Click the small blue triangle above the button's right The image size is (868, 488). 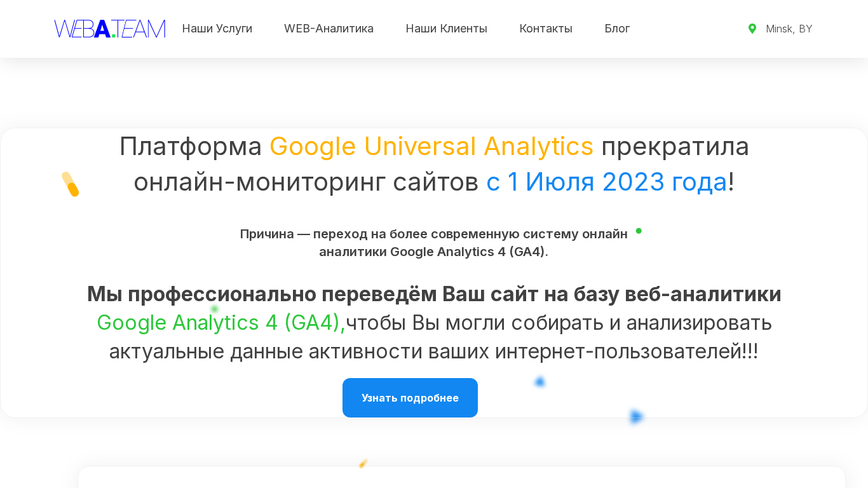(540, 382)
